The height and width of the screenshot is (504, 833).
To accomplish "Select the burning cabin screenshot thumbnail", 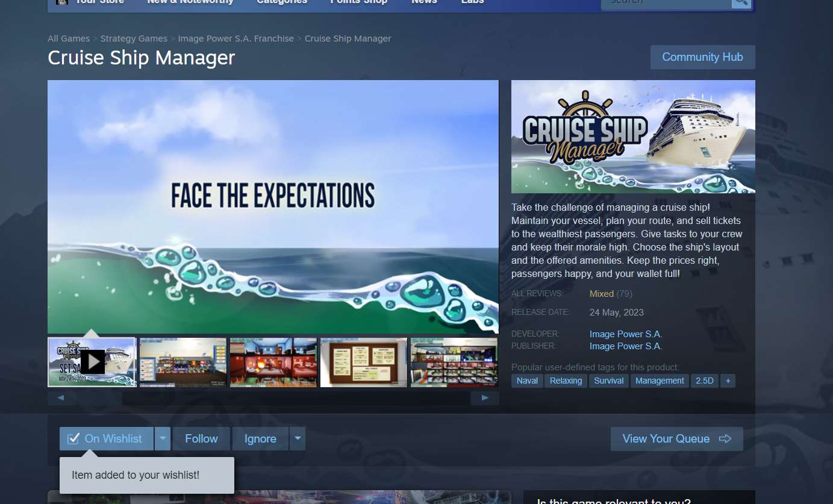I will [273, 362].
